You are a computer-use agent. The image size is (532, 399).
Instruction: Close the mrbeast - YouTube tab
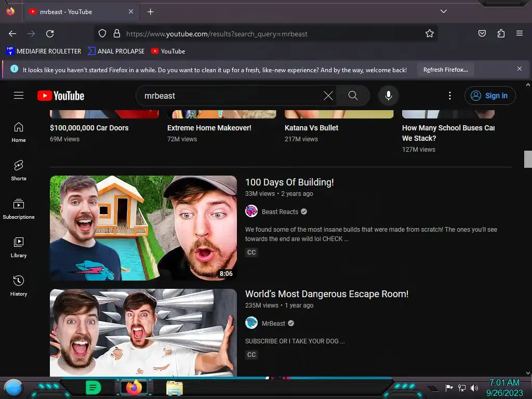coord(131,11)
